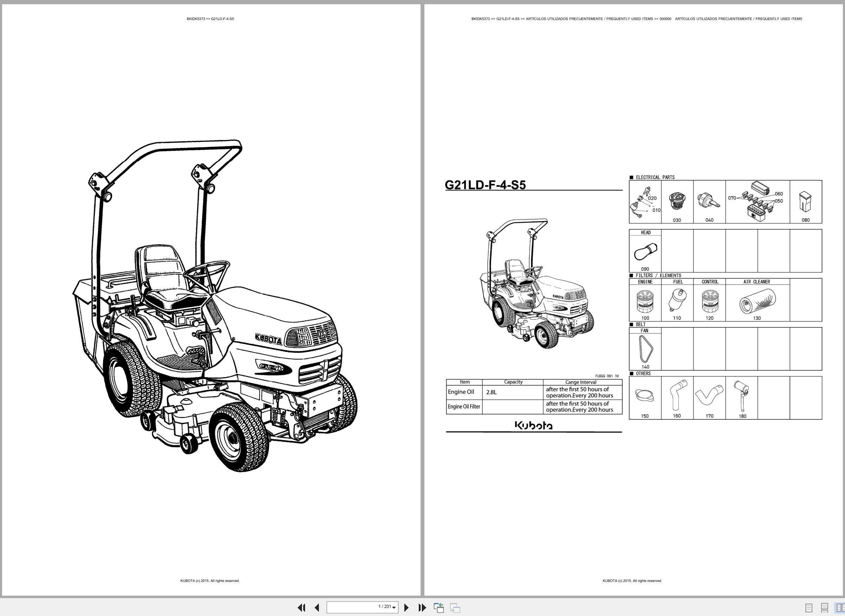This screenshot has height=616, width=845.
Task: Click the AIR CLEANER column label
Action: click(756, 282)
